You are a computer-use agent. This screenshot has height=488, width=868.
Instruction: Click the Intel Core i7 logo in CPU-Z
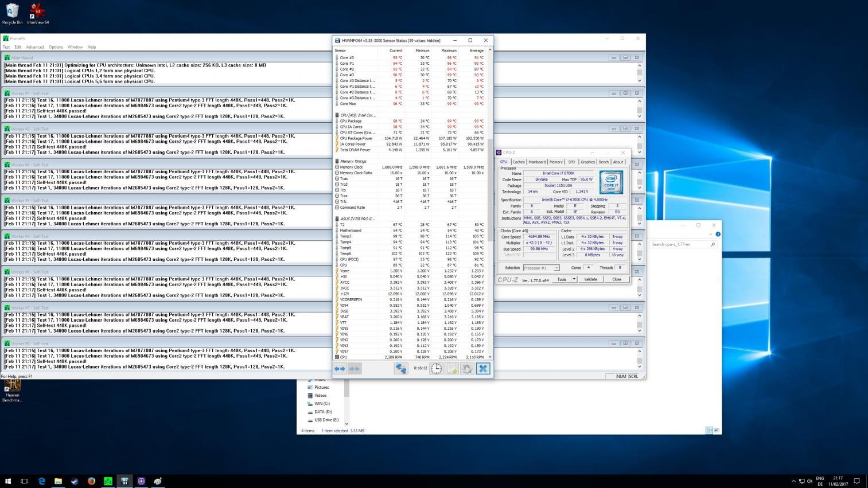611,182
